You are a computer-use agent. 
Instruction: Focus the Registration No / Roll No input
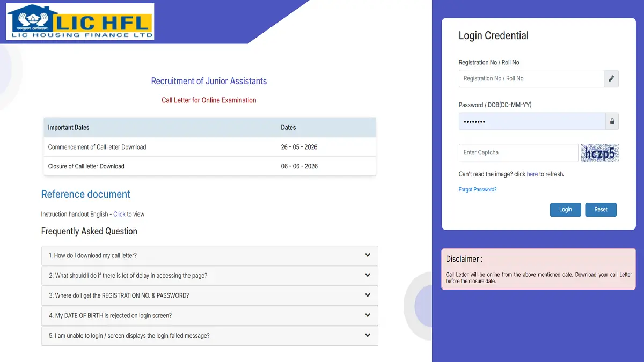[531, 78]
